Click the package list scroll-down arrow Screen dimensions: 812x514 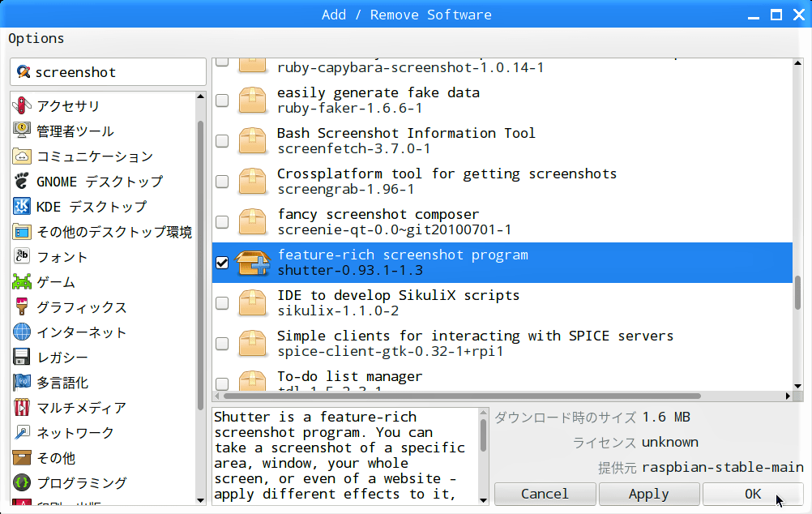pyautogui.click(x=797, y=386)
